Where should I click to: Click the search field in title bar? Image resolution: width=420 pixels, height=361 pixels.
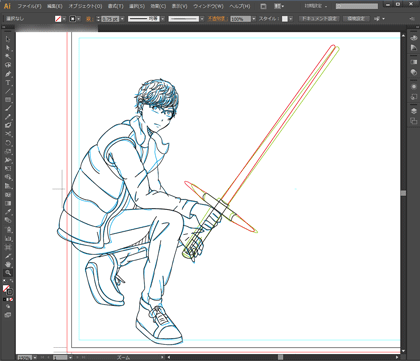pos(357,6)
